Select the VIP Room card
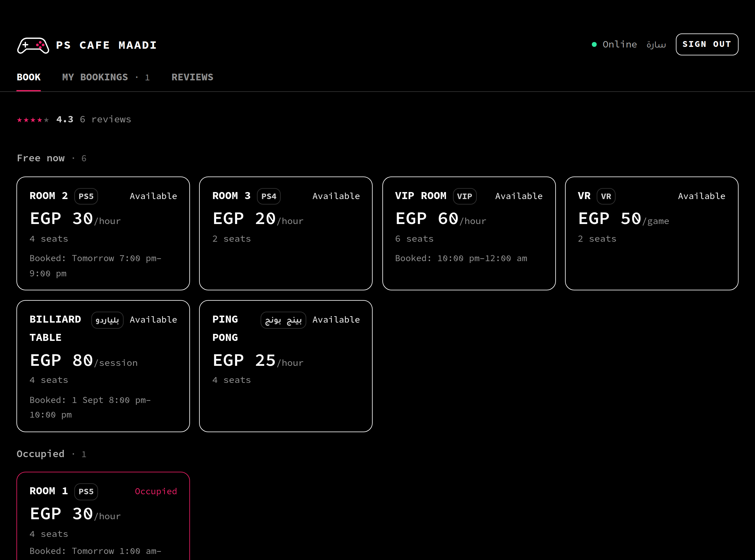The image size is (755, 560). [469, 233]
